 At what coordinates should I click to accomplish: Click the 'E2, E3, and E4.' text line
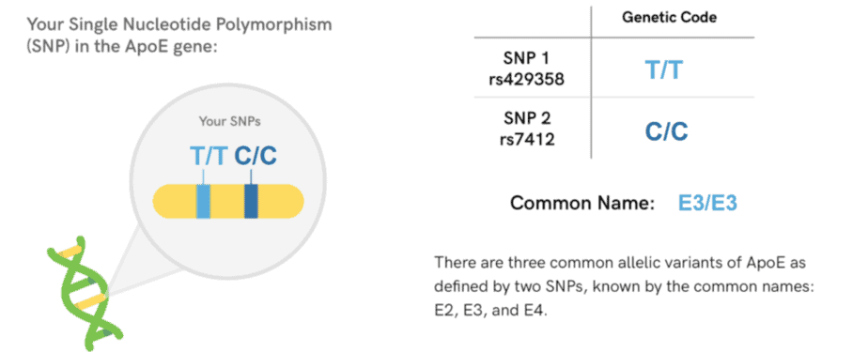pos(490,311)
